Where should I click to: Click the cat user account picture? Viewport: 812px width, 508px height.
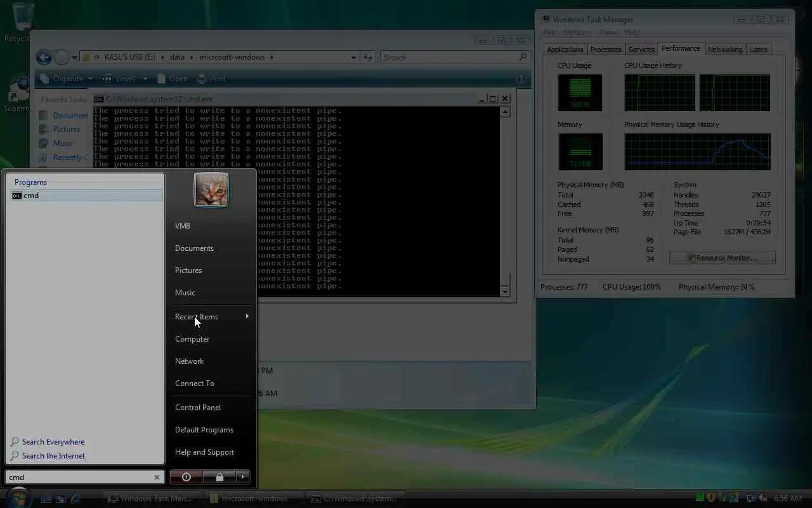tap(211, 190)
